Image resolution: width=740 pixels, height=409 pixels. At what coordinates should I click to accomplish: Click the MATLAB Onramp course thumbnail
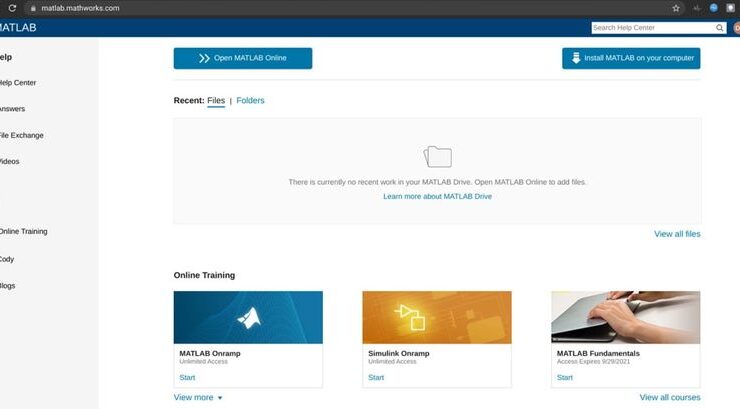coord(248,317)
